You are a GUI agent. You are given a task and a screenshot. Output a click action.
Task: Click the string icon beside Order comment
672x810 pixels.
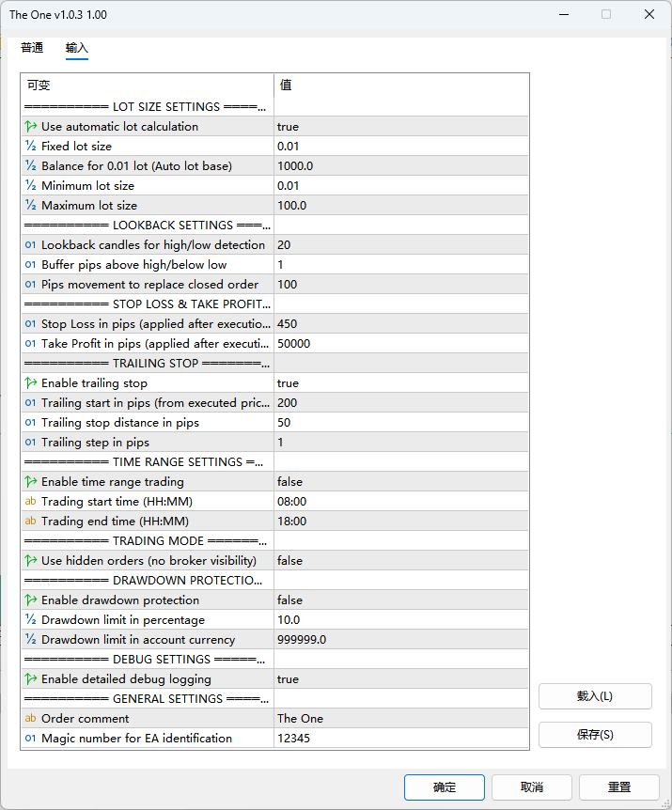pos(31,719)
